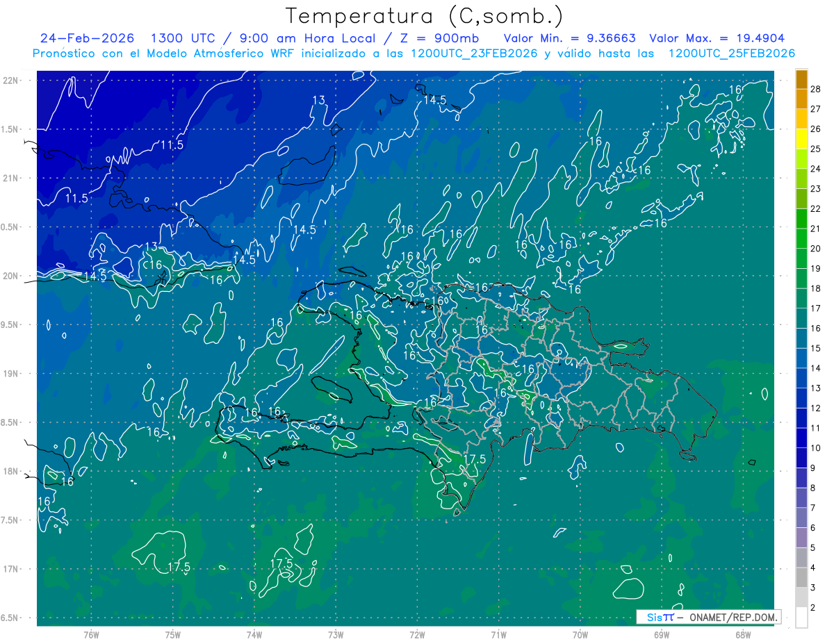Viewport: 834px width, 644px height.
Task: Click the SisTT - ONAMET/REP.DOM. credit box
Action: [x=708, y=617]
